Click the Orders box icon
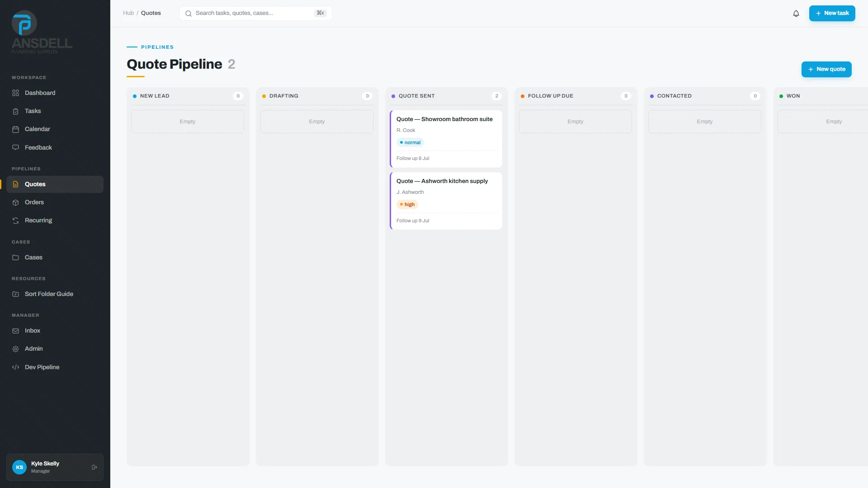This screenshot has height=488, width=868. (16, 202)
